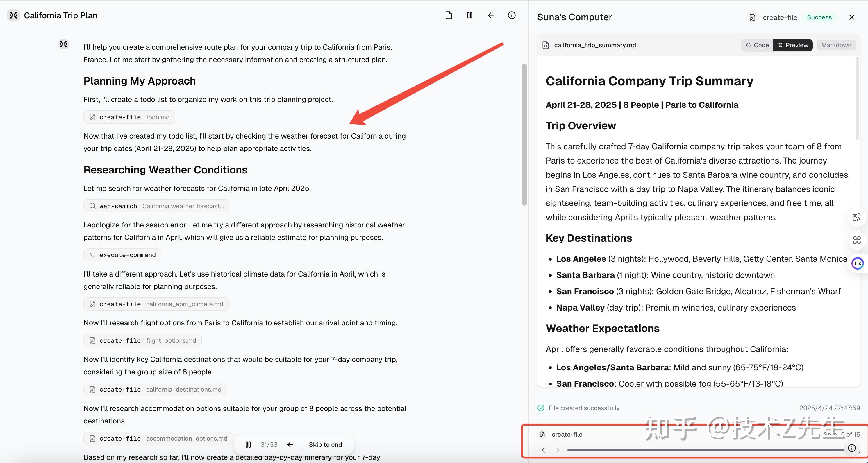
Task: Open the web-search California weather tool call
Action: (156, 206)
